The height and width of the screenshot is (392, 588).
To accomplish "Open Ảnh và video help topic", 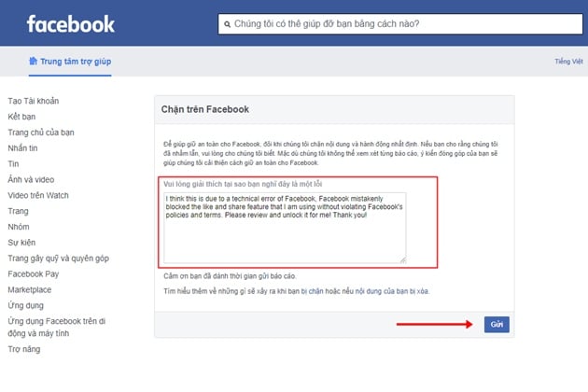I will click(x=31, y=180).
